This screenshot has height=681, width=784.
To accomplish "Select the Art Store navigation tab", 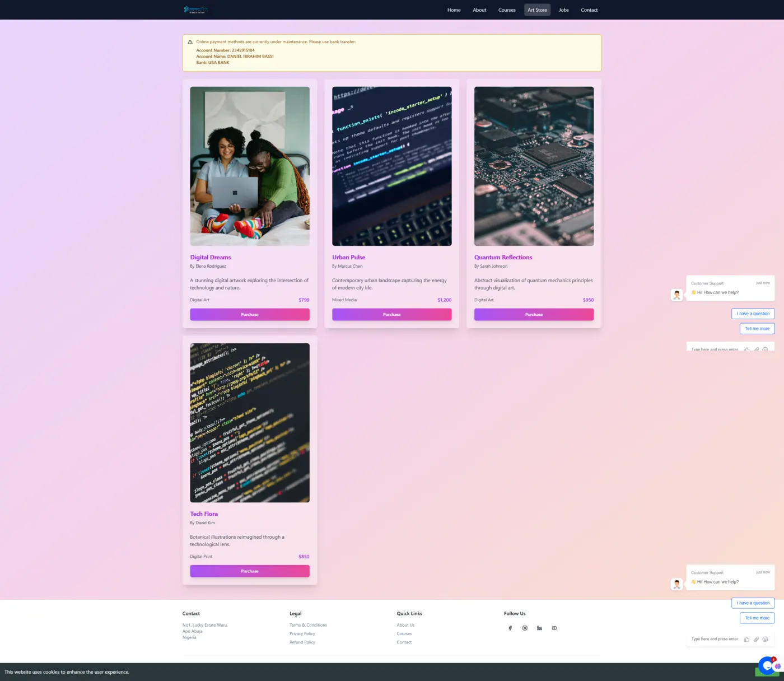I will coord(537,10).
